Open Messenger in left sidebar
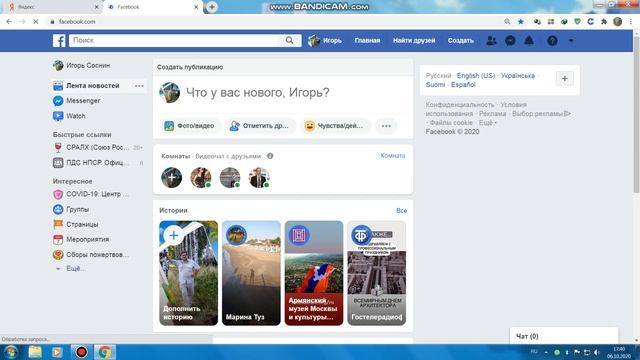This screenshot has height=360, width=640. tap(77, 101)
